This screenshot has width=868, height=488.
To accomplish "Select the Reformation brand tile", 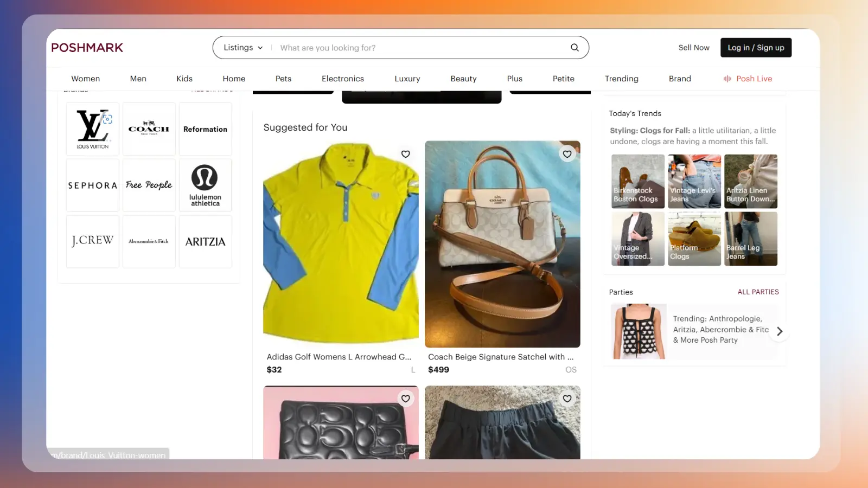I will tap(206, 129).
